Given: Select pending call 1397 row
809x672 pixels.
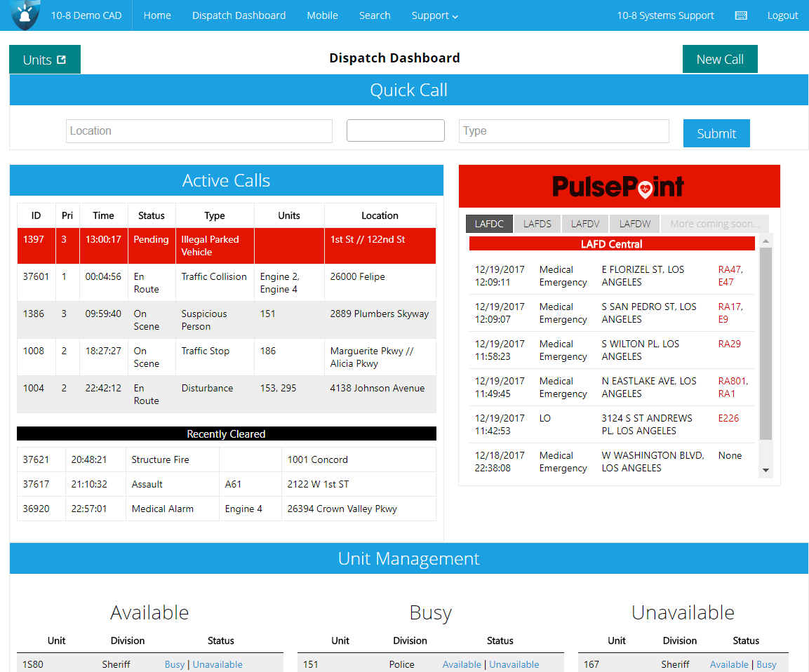Looking at the screenshot, I should click(227, 246).
